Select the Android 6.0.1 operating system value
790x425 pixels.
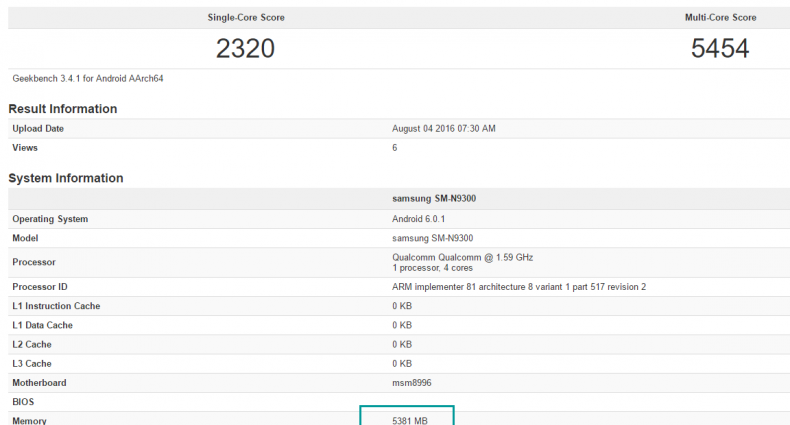coord(426,219)
